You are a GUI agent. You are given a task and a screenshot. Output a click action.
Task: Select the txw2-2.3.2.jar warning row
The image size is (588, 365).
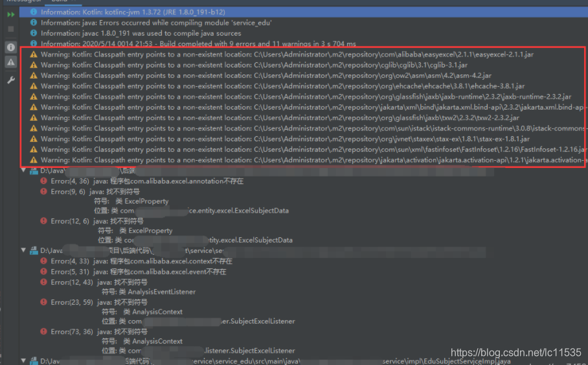[302, 117]
